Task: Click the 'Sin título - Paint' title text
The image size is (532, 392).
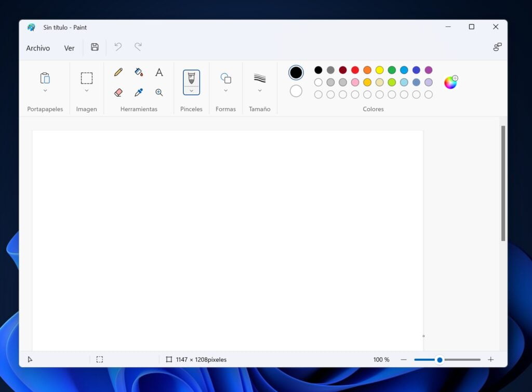Action: 65,28
